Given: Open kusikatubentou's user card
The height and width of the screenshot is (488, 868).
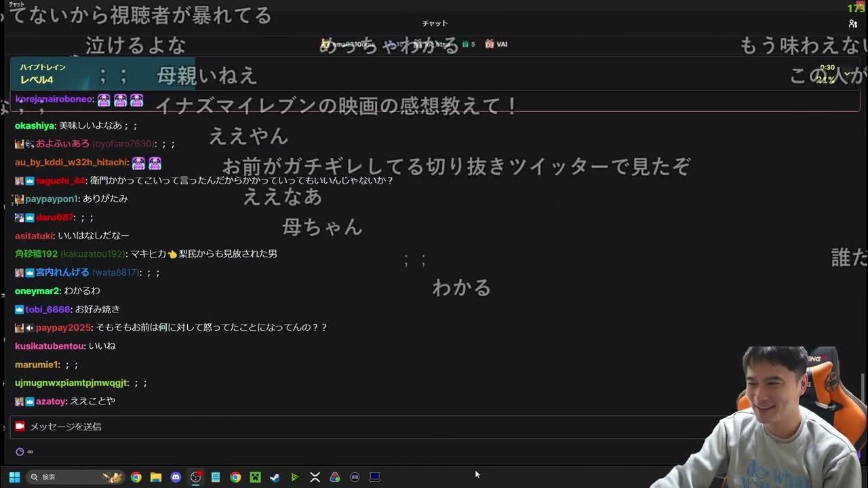Looking at the screenshot, I should click(50, 346).
